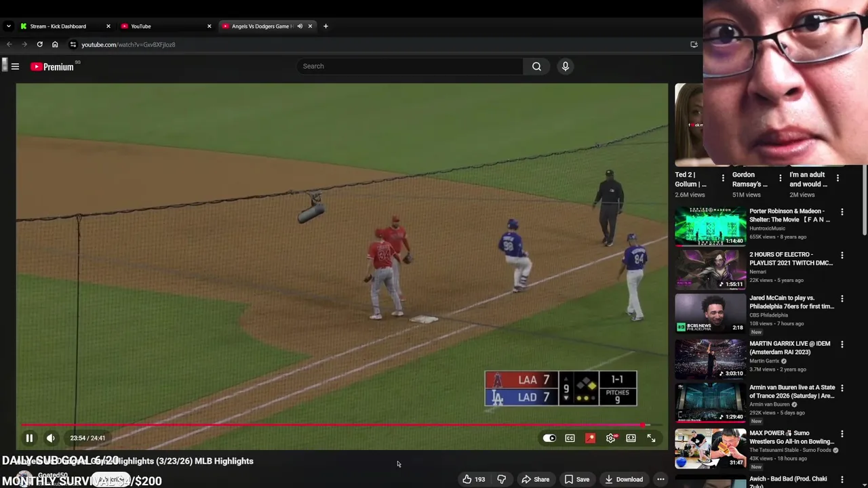Search with your voice microphone

coord(565,66)
